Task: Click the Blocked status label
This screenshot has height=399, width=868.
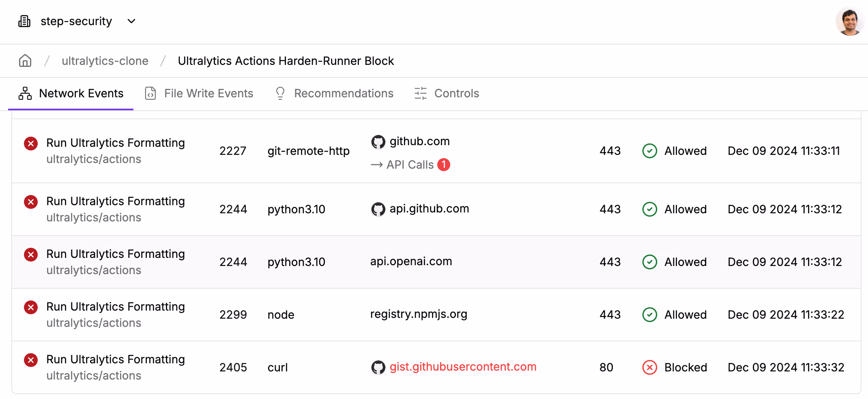Action: click(x=685, y=367)
